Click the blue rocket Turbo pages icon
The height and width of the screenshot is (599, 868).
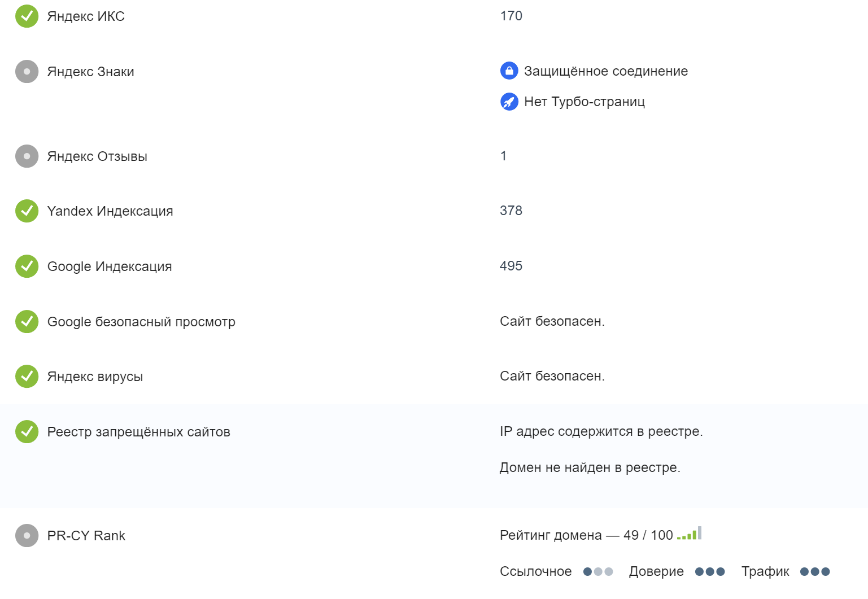pos(509,102)
